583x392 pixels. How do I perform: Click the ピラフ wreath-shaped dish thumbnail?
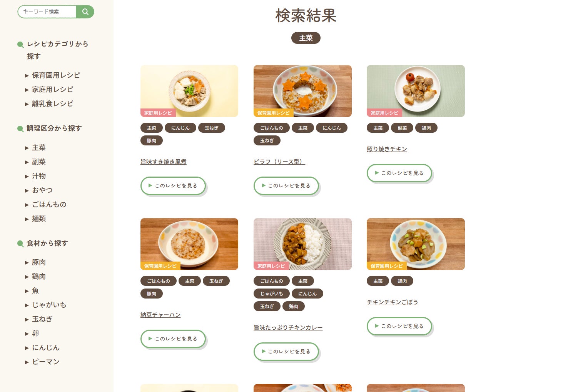tap(302, 91)
